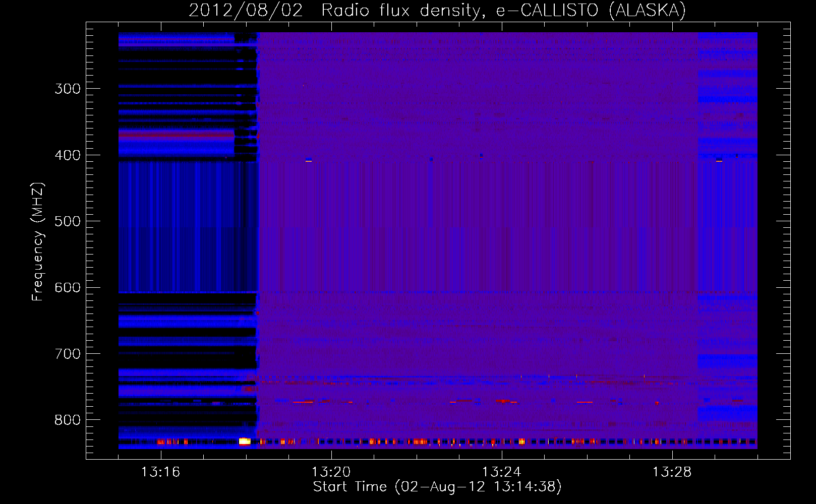Viewport: 816px width, 504px height.
Task: Click the 400 frequency tick label
Action: [68, 155]
